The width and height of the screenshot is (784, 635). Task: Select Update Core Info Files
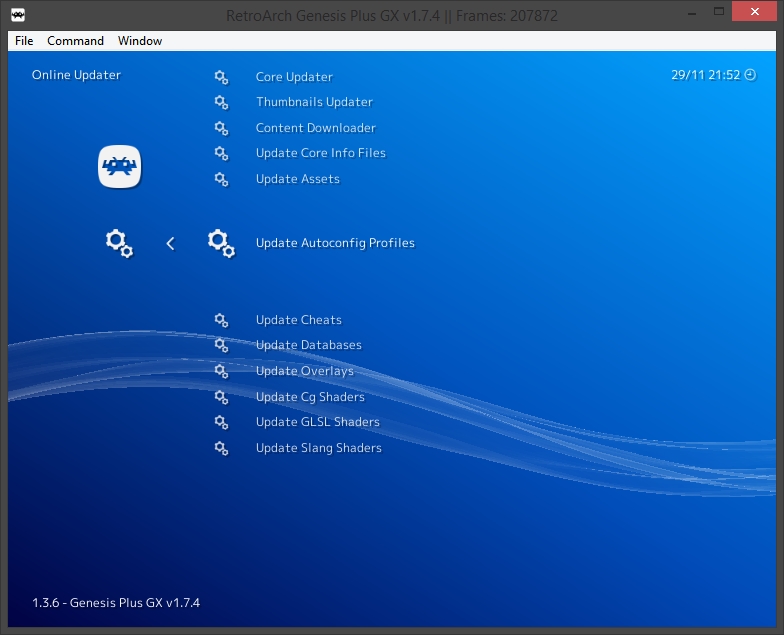[x=320, y=153]
